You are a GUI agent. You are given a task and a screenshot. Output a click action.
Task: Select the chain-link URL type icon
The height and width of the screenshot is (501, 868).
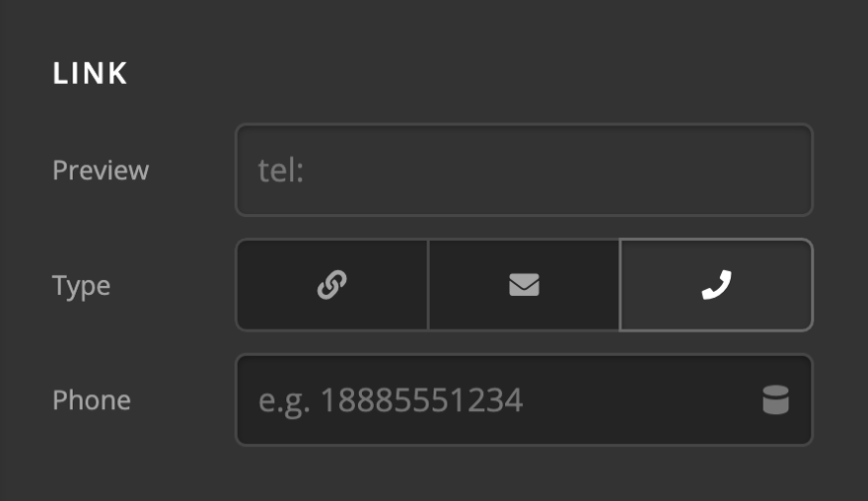(x=331, y=285)
